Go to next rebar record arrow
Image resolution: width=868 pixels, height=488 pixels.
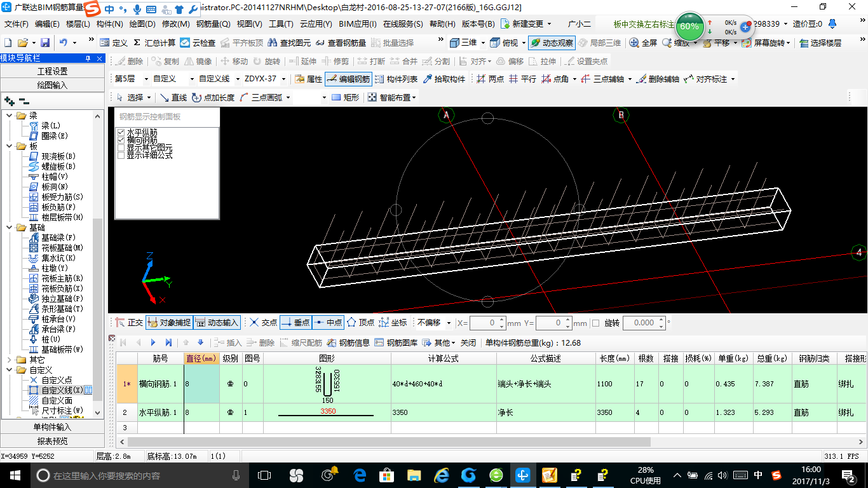pos(153,342)
